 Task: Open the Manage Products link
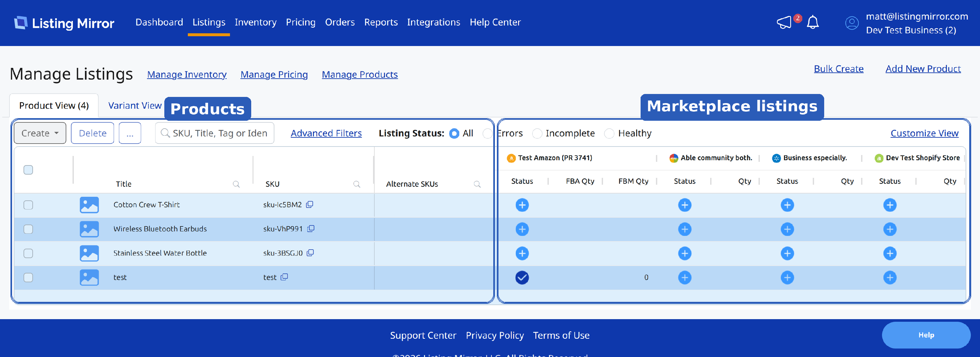360,74
